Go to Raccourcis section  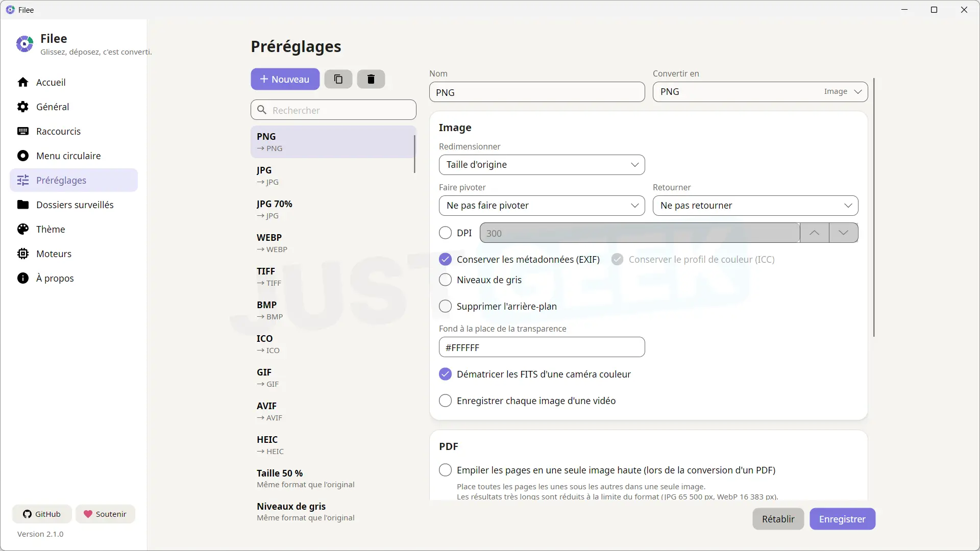(74, 131)
